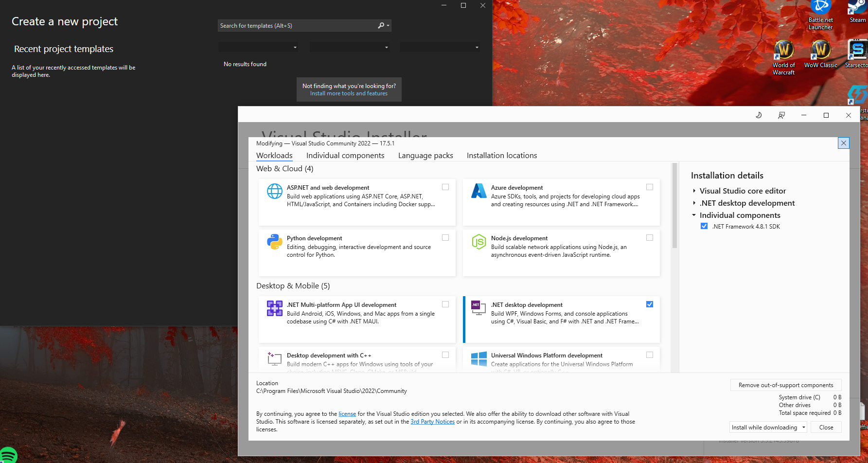Open the license link

[347, 414]
